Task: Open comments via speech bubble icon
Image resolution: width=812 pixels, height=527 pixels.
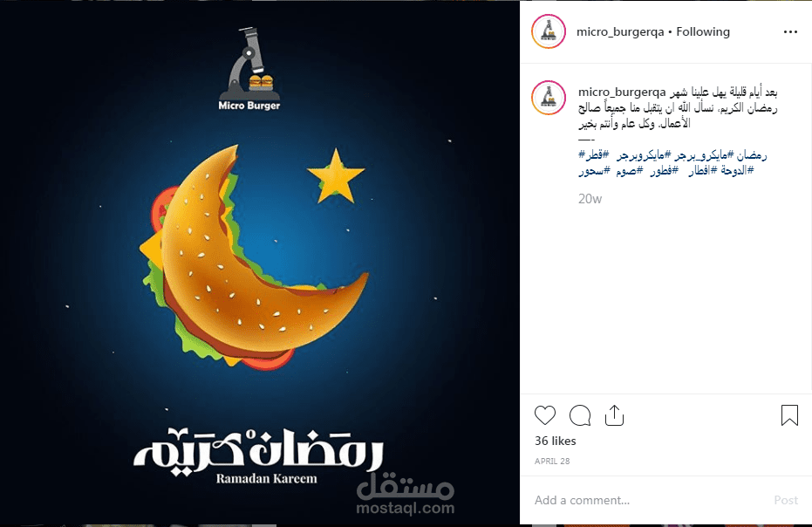Action: coord(580,415)
